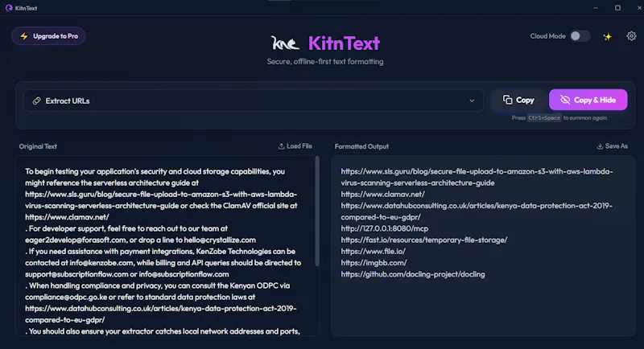644x349 pixels.
Task: Click the Formatted Output label
Action: [x=361, y=146]
